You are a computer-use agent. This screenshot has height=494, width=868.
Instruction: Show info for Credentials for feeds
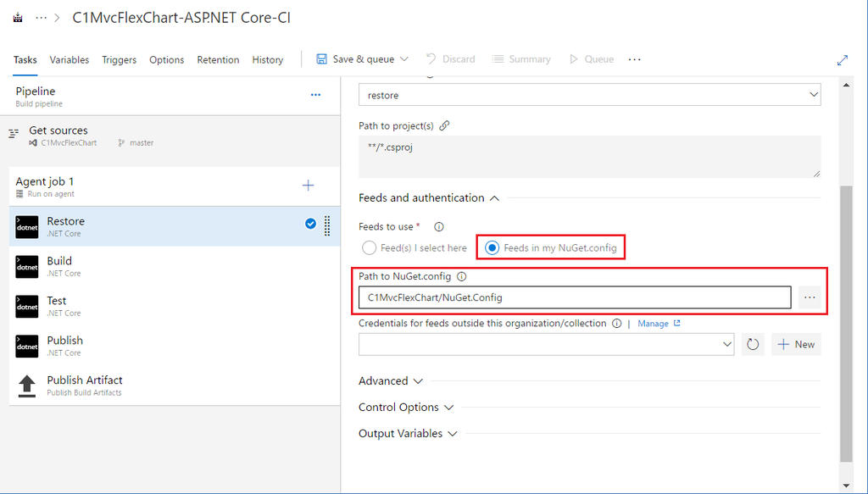[x=617, y=324]
